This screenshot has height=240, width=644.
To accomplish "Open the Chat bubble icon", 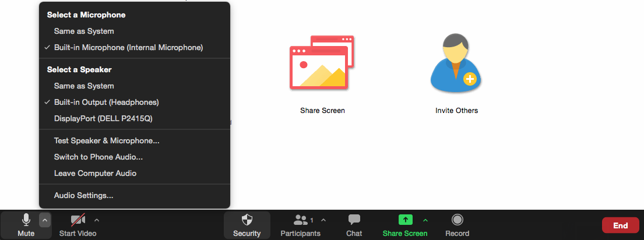I will coord(354,220).
